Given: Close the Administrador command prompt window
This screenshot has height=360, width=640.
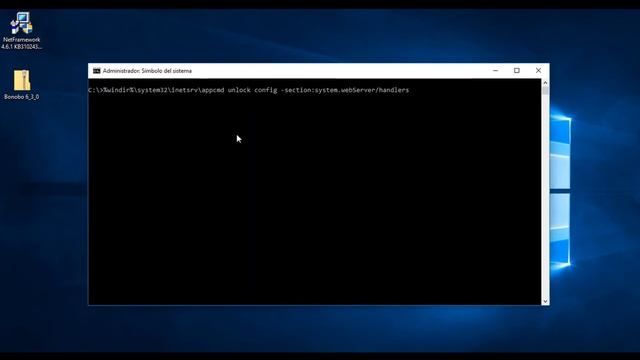Looking at the screenshot, I should pyautogui.click(x=538, y=71).
